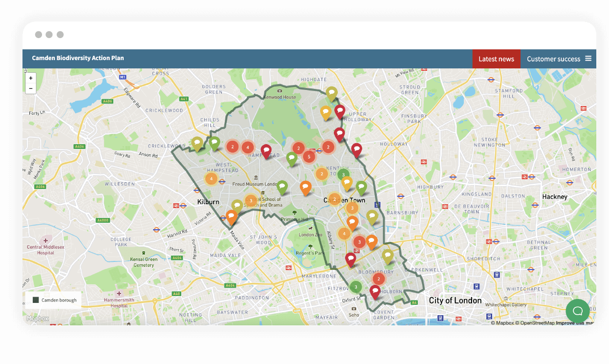Select the orange pin near Maida Vale road
Viewport: 609px width, 364px height.
click(232, 217)
